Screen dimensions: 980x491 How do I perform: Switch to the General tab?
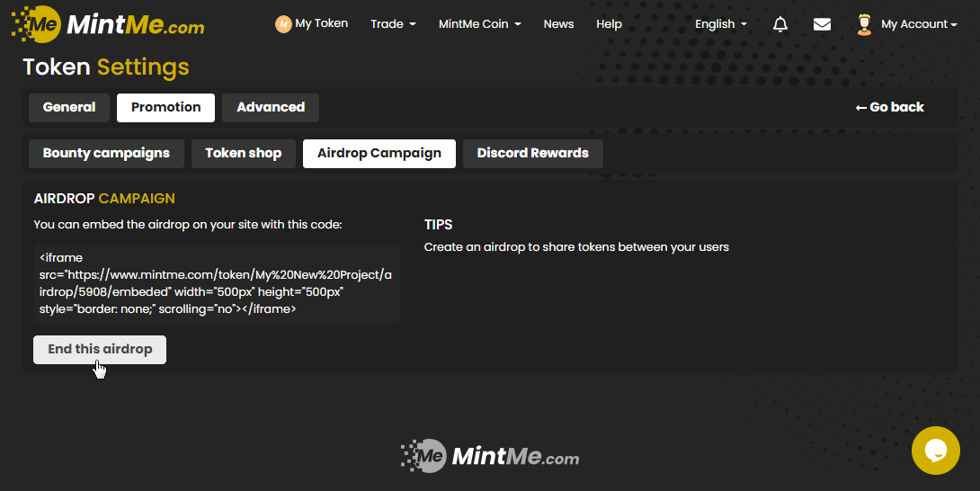69,107
